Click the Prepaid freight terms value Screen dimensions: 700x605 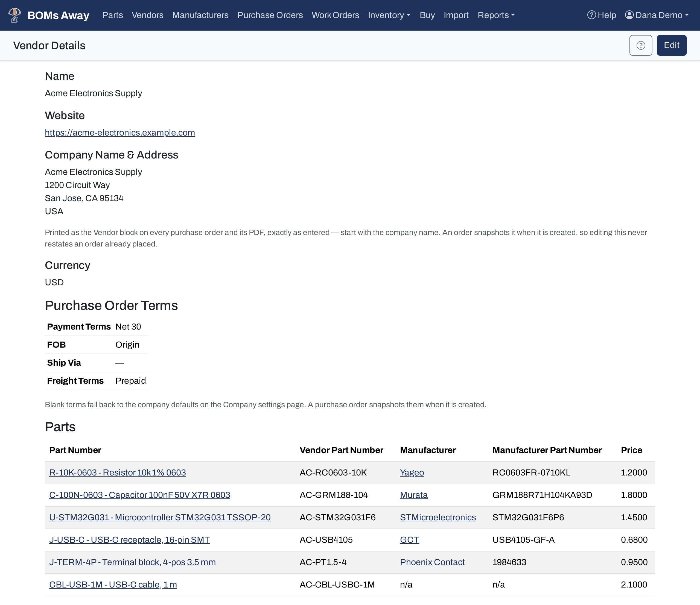(x=131, y=380)
